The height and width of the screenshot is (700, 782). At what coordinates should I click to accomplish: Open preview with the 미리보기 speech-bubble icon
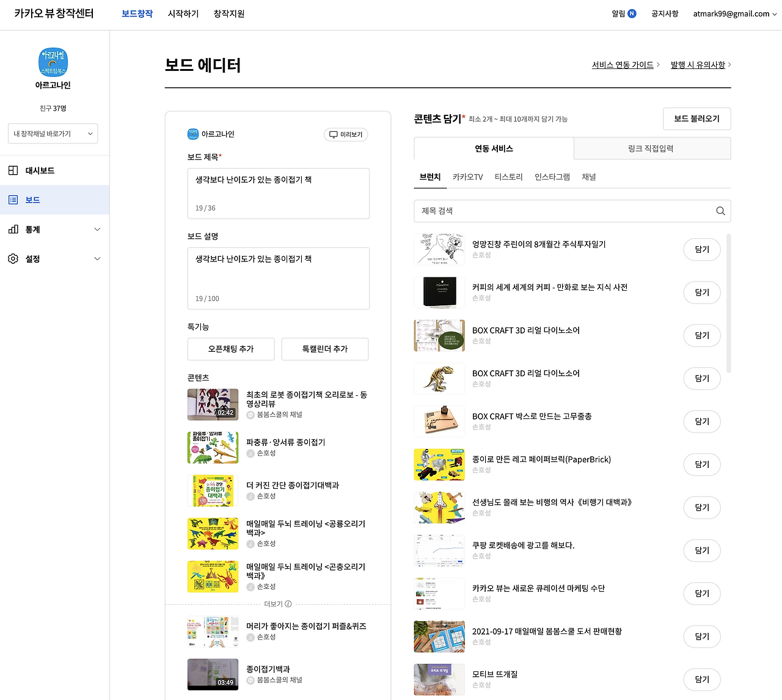click(334, 134)
